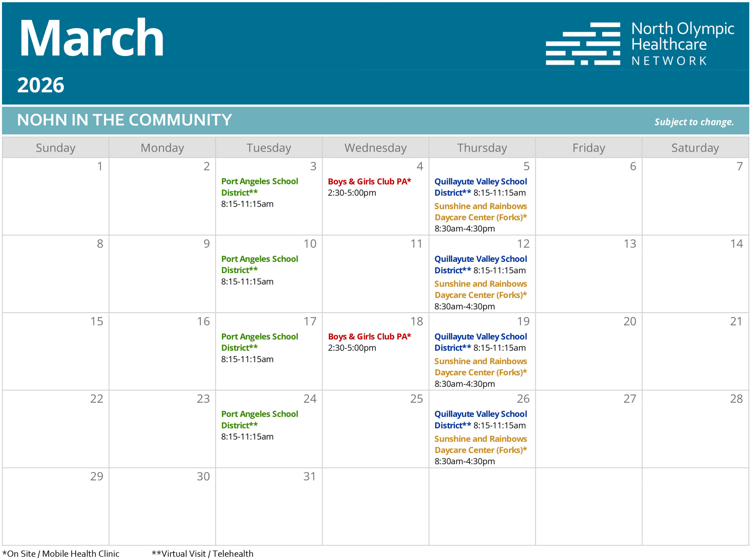Select the Tuesday column header
Screen dimensions: 751x560
pyautogui.click(x=268, y=148)
